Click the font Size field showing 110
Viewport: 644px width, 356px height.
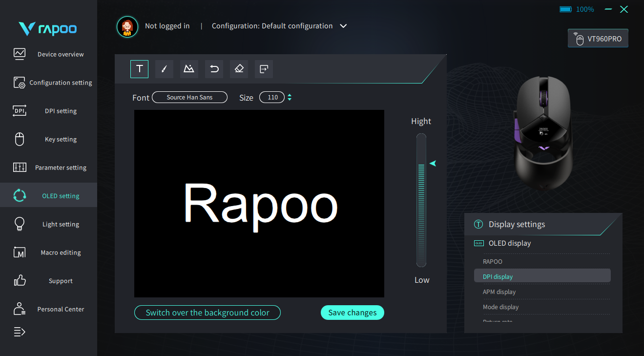tap(272, 97)
